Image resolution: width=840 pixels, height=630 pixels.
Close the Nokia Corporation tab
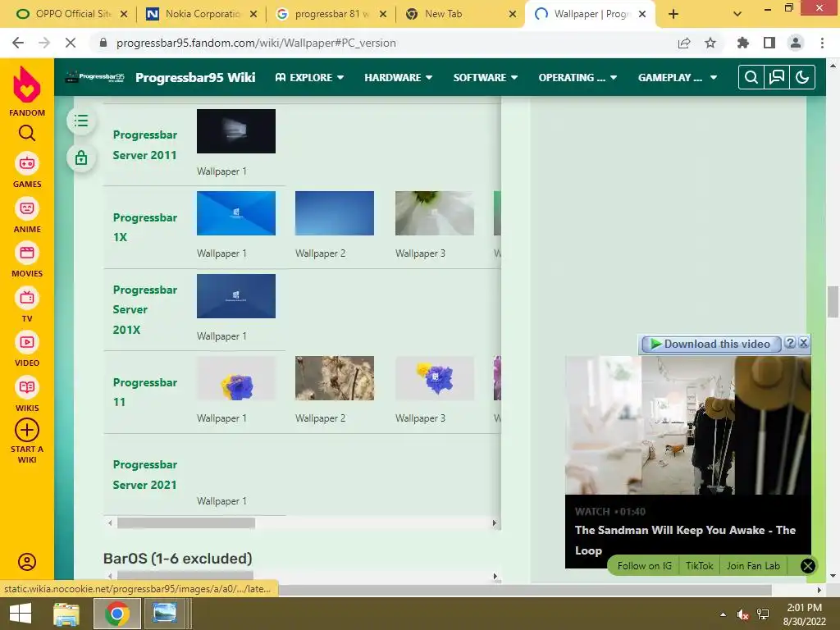coord(253,14)
